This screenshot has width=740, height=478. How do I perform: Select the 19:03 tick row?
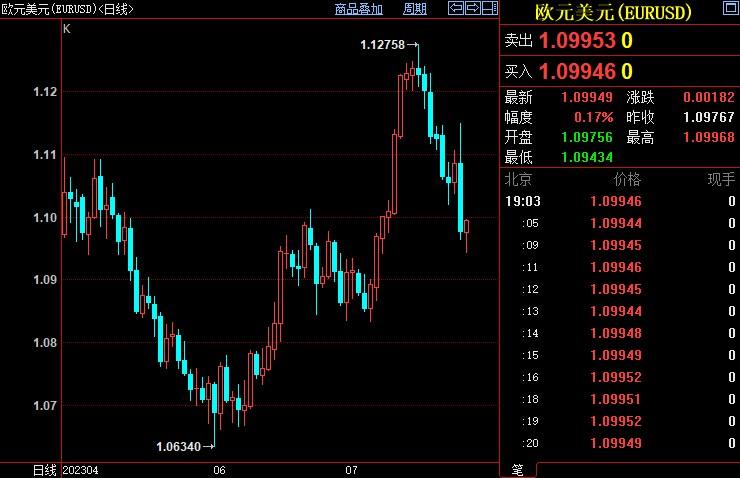618,201
